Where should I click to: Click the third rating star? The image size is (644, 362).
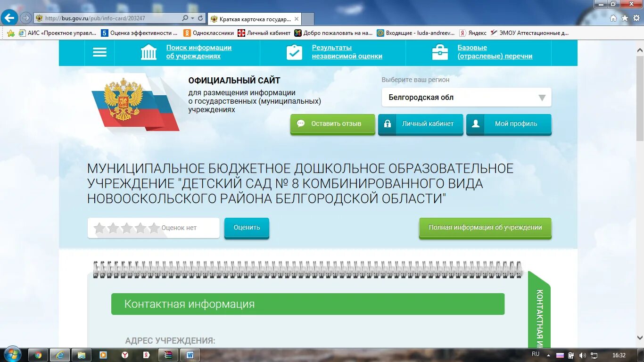click(x=127, y=228)
